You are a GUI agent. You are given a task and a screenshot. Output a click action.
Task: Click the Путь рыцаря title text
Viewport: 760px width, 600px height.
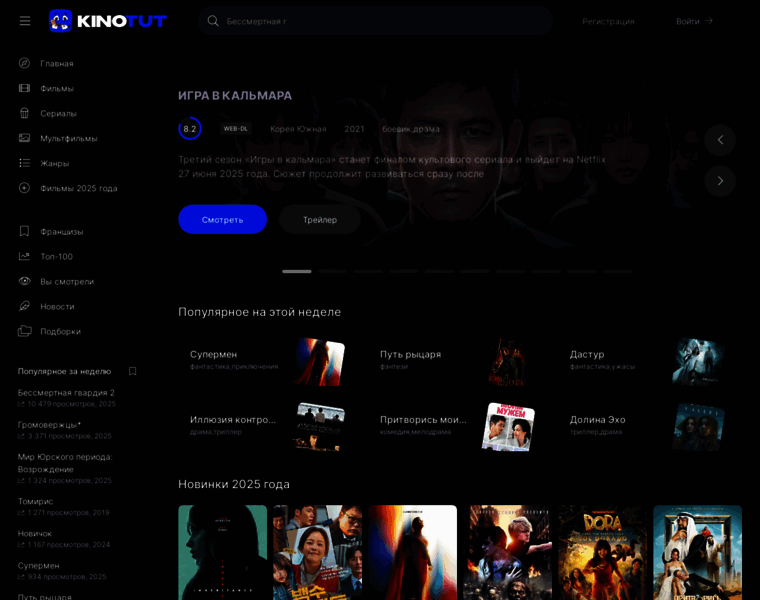pyautogui.click(x=411, y=354)
